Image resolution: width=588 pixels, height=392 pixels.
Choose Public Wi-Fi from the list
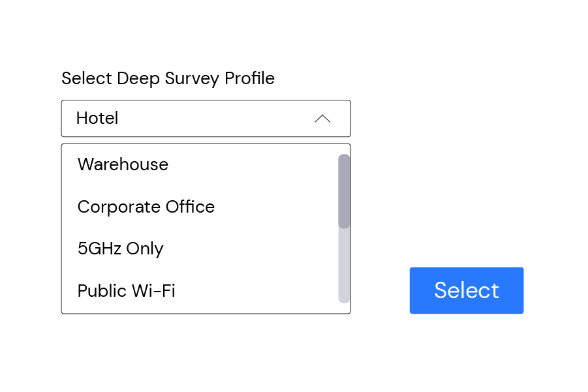click(126, 290)
